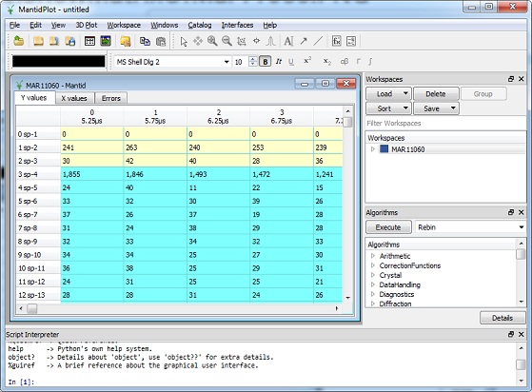Toggle Underline text formatting
Viewport: 532px width, 392px height.
[291, 62]
